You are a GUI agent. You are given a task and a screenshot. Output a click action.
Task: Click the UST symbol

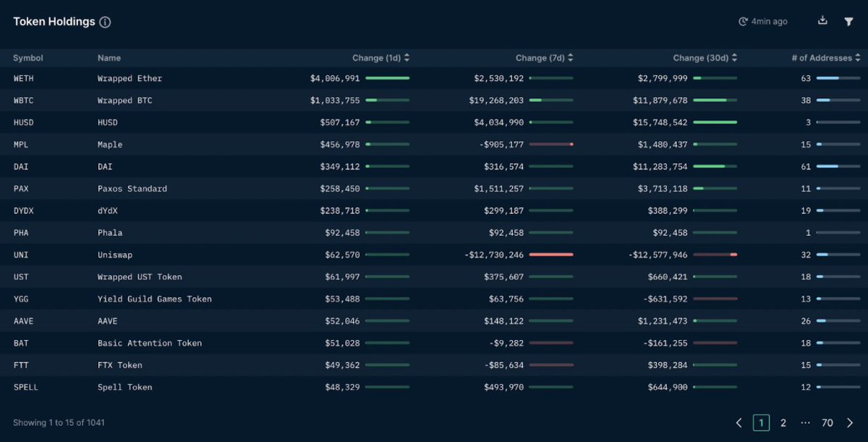[x=21, y=277]
